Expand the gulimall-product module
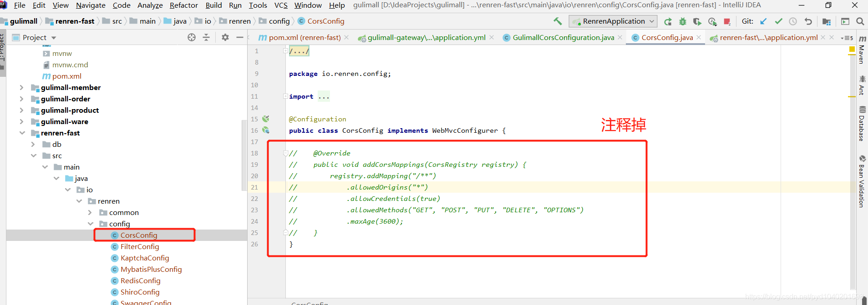The height and width of the screenshot is (305, 868). (x=21, y=110)
